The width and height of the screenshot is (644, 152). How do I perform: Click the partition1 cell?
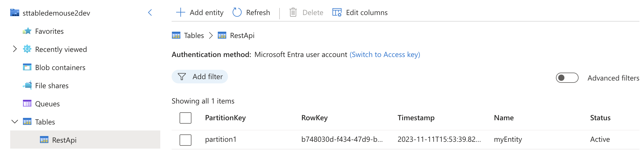pyautogui.click(x=221, y=139)
